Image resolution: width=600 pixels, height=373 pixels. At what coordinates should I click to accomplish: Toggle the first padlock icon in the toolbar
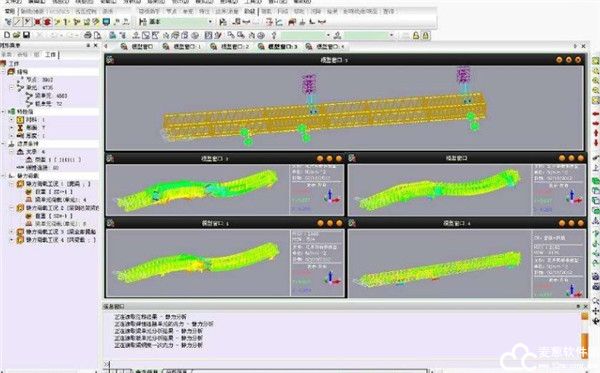(416, 36)
